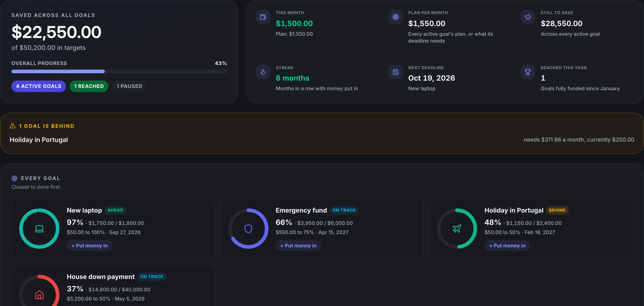Viewport: 644px width, 306px height.
Task: Click the '8 months' streak value
Action: (292, 78)
